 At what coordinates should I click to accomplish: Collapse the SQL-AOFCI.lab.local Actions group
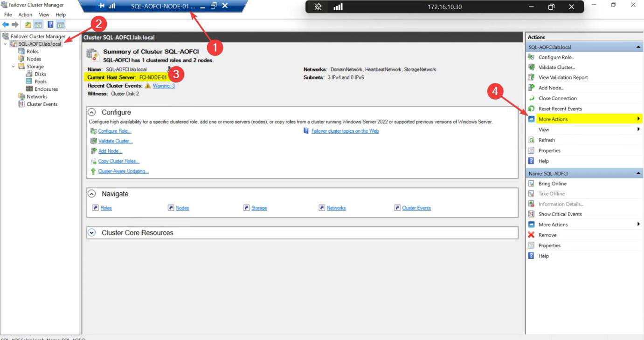pos(638,47)
